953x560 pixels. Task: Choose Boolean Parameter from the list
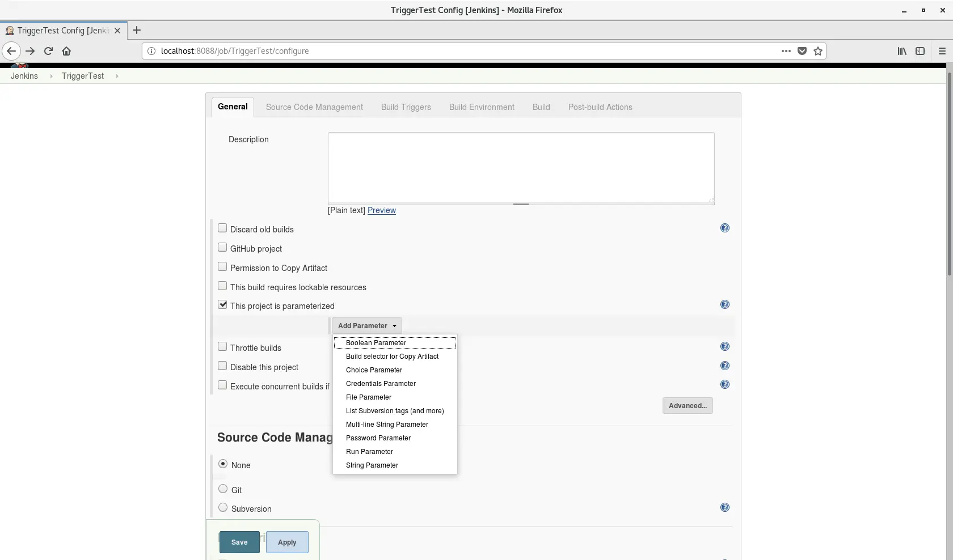click(x=395, y=343)
